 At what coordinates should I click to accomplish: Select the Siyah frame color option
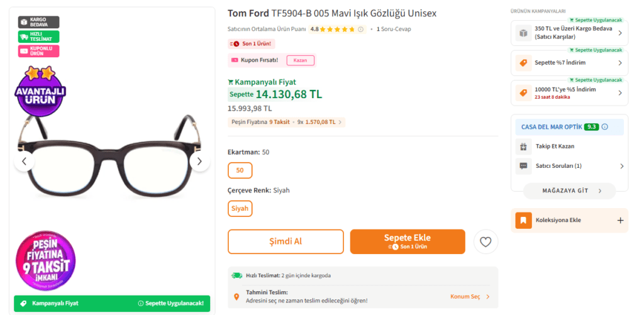pyautogui.click(x=240, y=208)
